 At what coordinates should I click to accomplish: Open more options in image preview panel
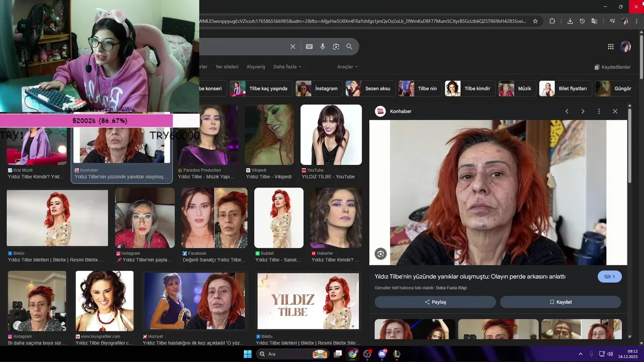point(599,111)
